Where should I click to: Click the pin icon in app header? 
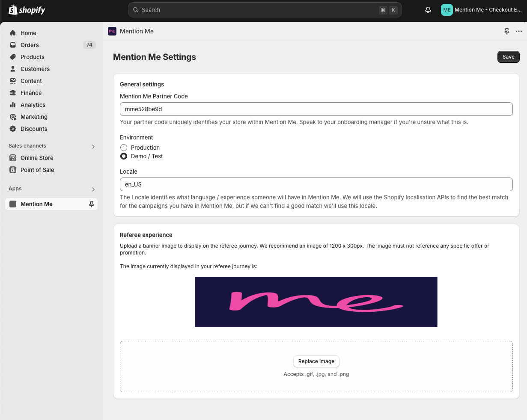507,31
